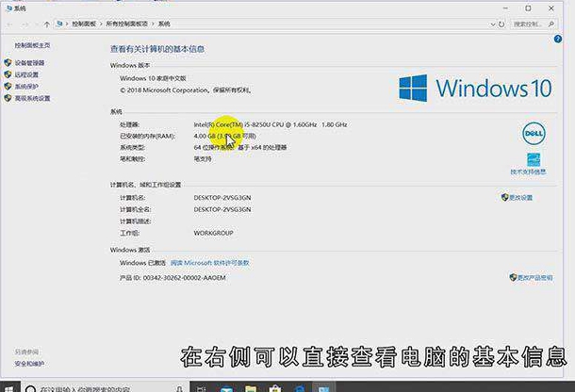Open File Explorer from the taskbar
This screenshot has width=575, height=392.
(x=251, y=388)
